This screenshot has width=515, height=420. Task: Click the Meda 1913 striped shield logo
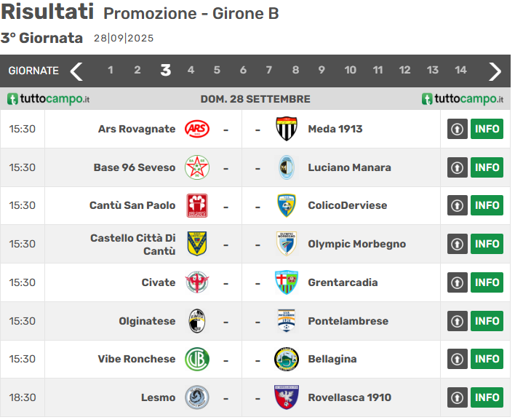pyautogui.click(x=287, y=129)
